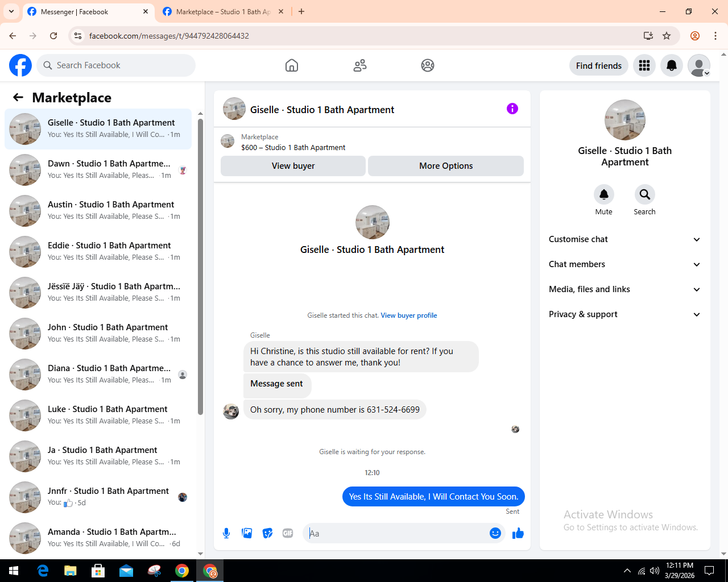Viewport: 728px width, 582px height.
Task: Open John's Studio 1 Bath conversation
Action: pyautogui.click(x=98, y=334)
